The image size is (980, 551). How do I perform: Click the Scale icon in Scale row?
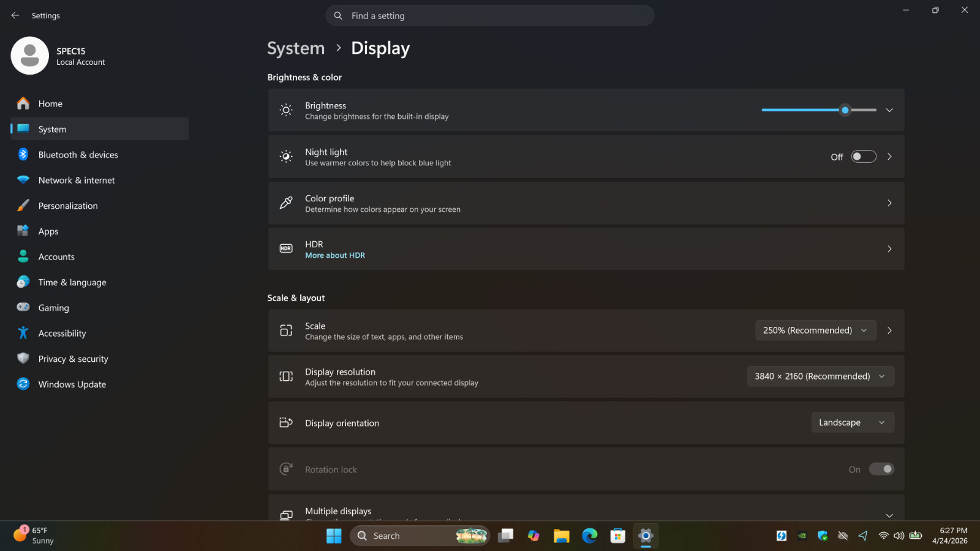(286, 331)
